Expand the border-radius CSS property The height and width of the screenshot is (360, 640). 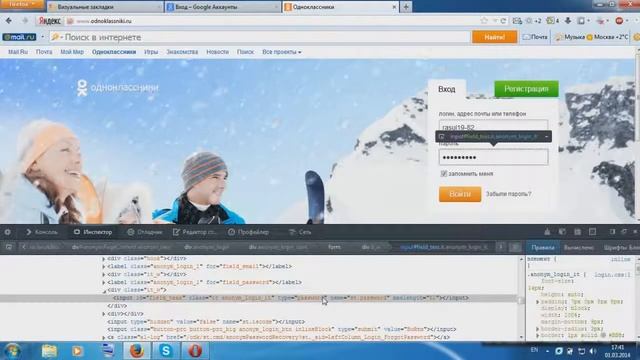(538, 329)
